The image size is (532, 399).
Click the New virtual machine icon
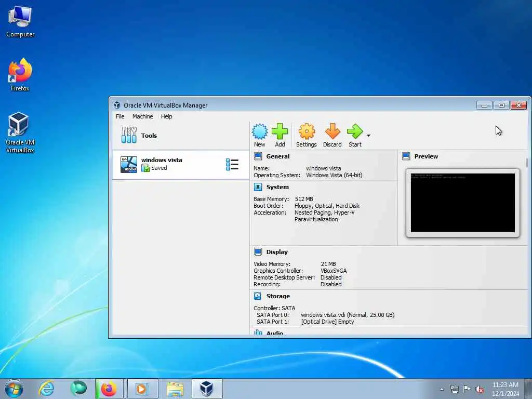(260, 131)
